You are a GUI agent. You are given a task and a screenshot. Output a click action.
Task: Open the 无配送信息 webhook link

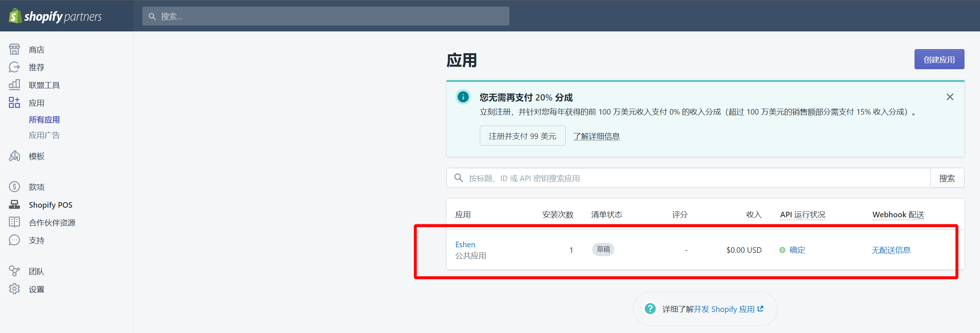click(x=891, y=250)
